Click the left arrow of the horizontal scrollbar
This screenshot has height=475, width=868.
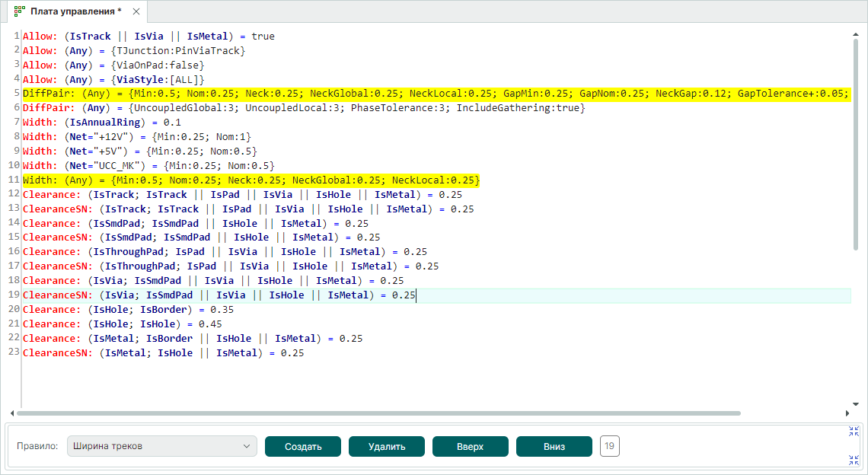coord(11,413)
